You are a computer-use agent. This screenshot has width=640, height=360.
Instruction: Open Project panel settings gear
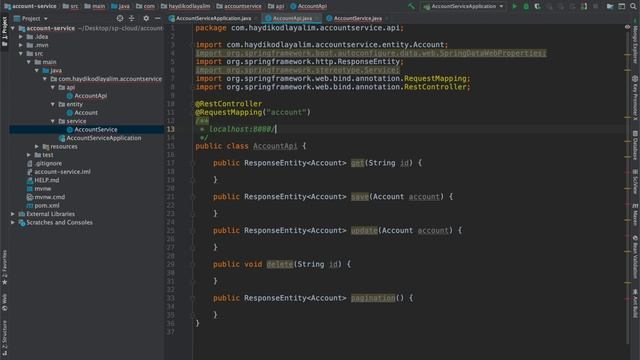click(x=146, y=18)
